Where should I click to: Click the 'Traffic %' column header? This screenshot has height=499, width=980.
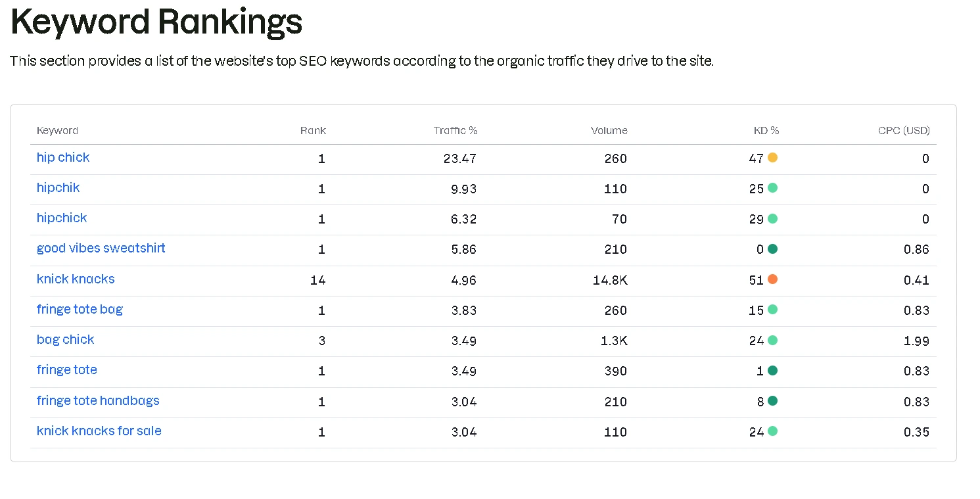tap(455, 131)
